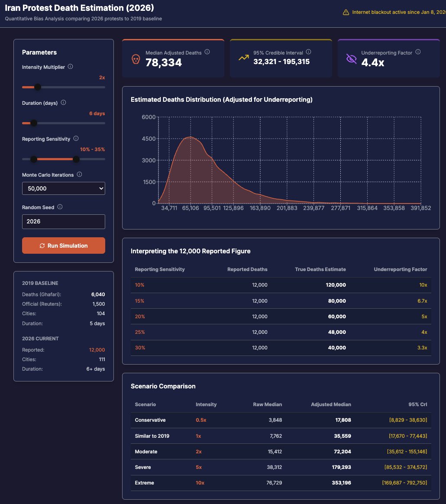Screen dimensions: 446x504
Task: Click the Deaths (Ghafari) value 6,040
Action: (98, 294)
